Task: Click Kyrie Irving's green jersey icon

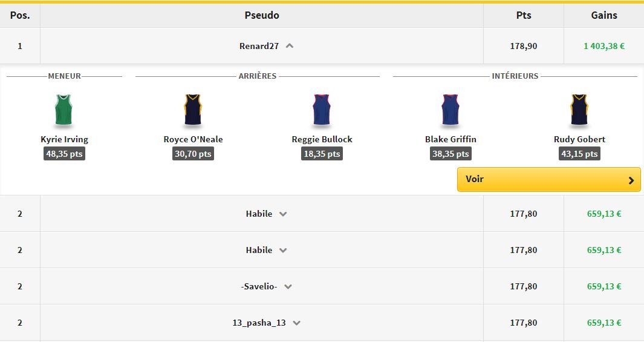Action: click(64, 110)
